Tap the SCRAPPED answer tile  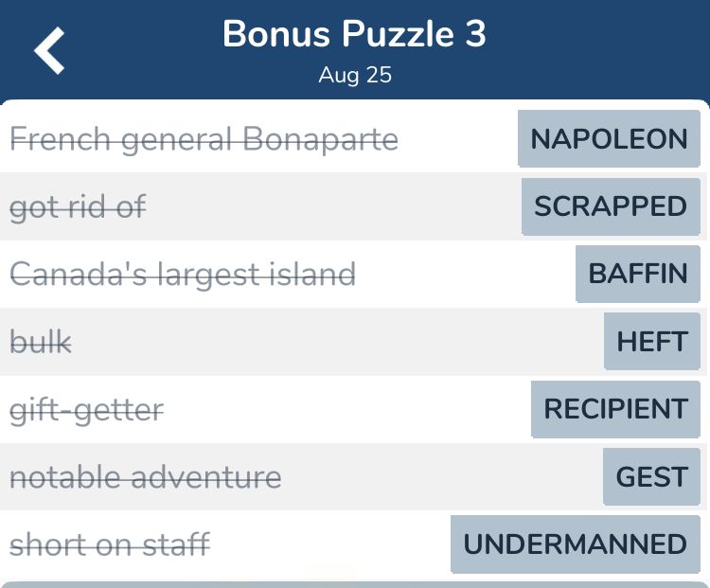(611, 206)
